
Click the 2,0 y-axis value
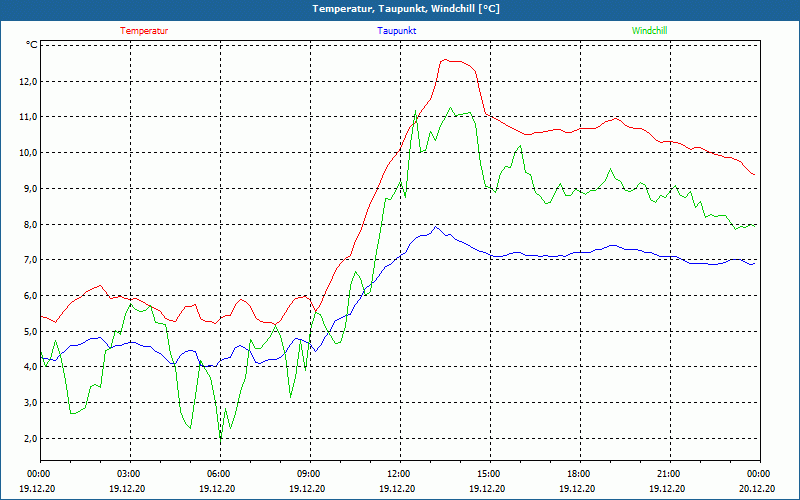(30, 438)
